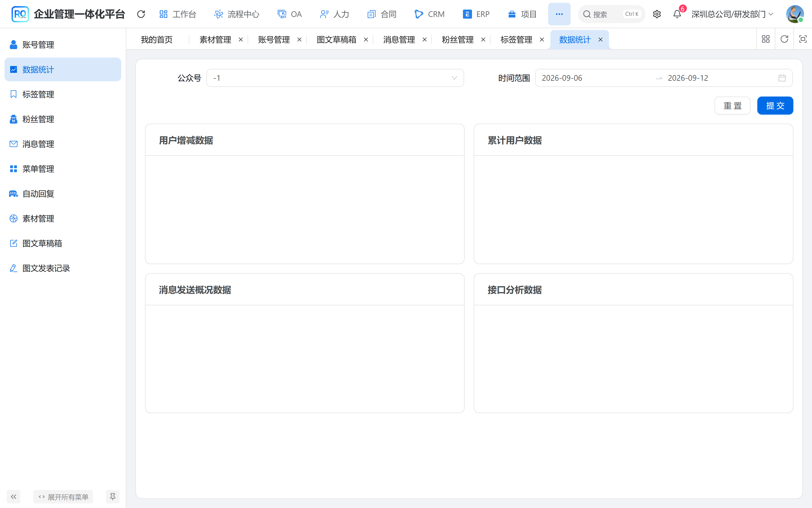812x508 pixels.
Task: Open the 人力 top menu
Action: 334,14
